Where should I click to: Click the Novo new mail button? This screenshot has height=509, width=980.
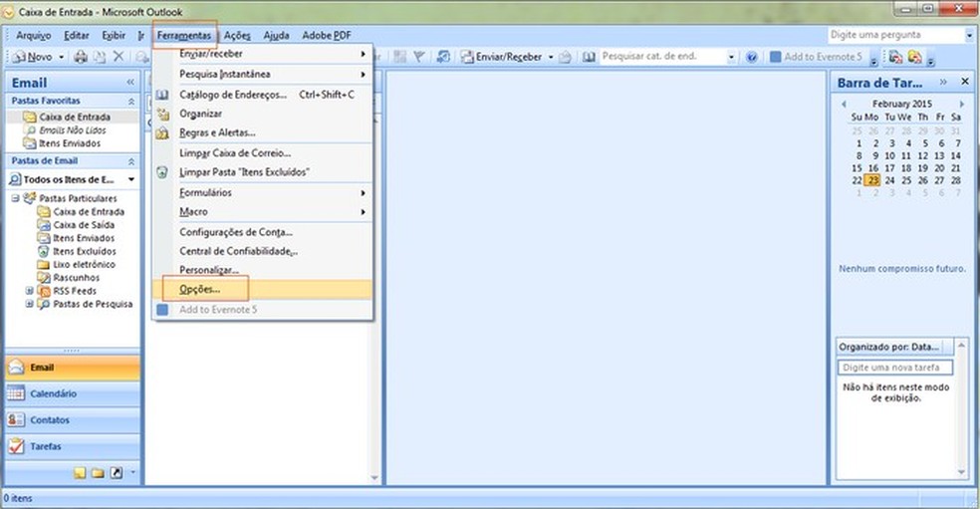(x=33, y=57)
